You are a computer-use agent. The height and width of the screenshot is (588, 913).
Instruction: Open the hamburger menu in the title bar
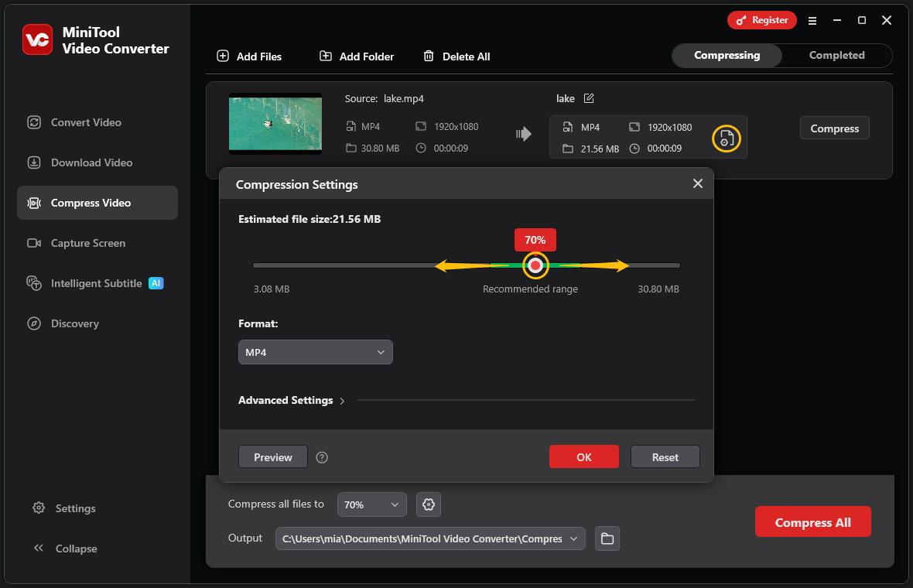(812, 21)
